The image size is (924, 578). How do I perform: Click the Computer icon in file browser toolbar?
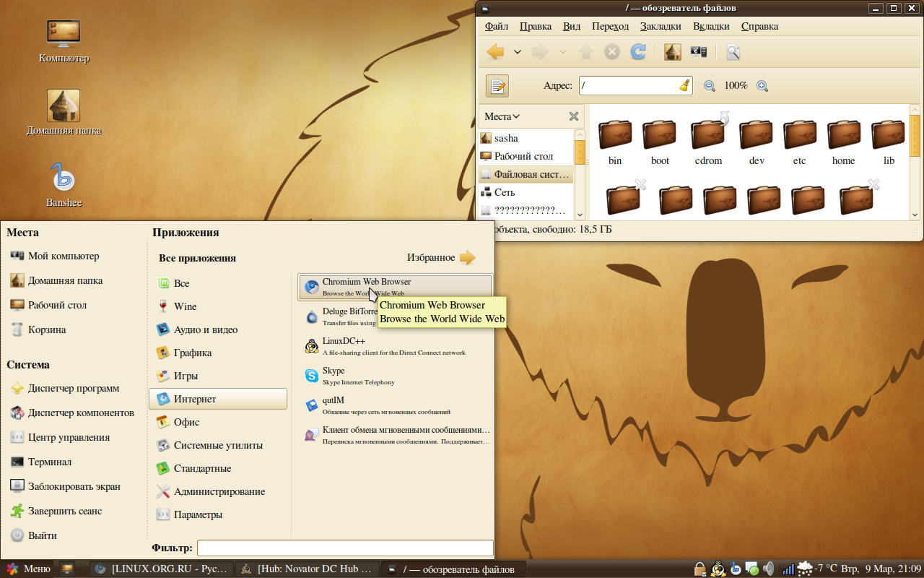(698, 52)
